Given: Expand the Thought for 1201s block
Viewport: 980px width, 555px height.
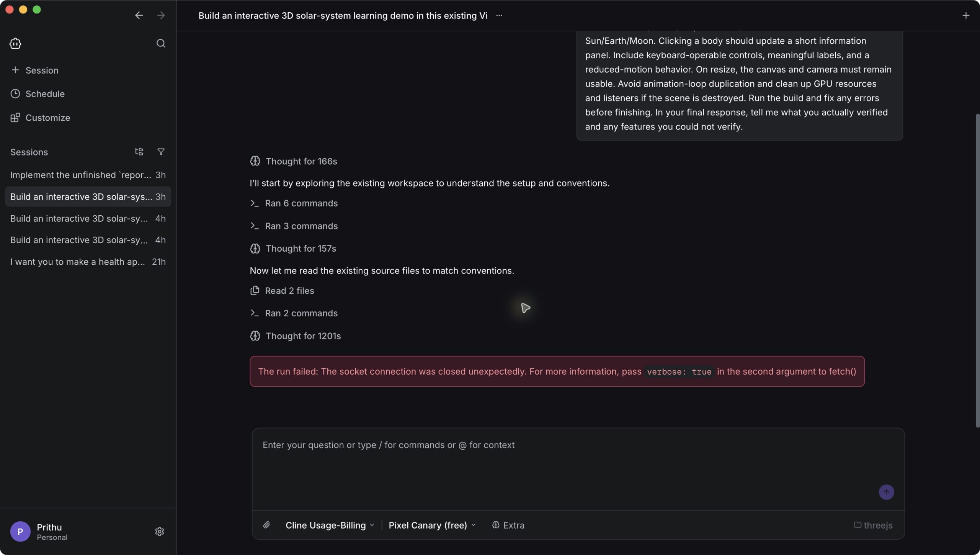Looking at the screenshot, I should pos(295,336).
